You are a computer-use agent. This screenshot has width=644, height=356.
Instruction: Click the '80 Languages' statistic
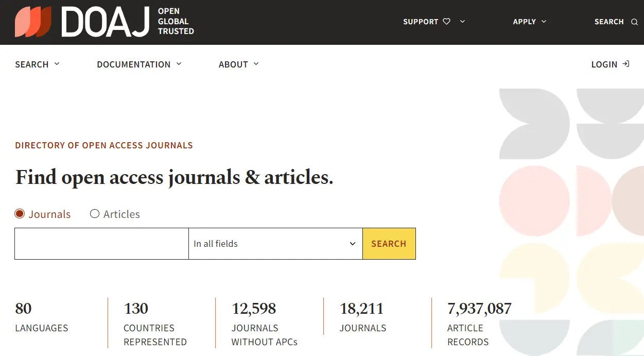click(x=42, y=318)
